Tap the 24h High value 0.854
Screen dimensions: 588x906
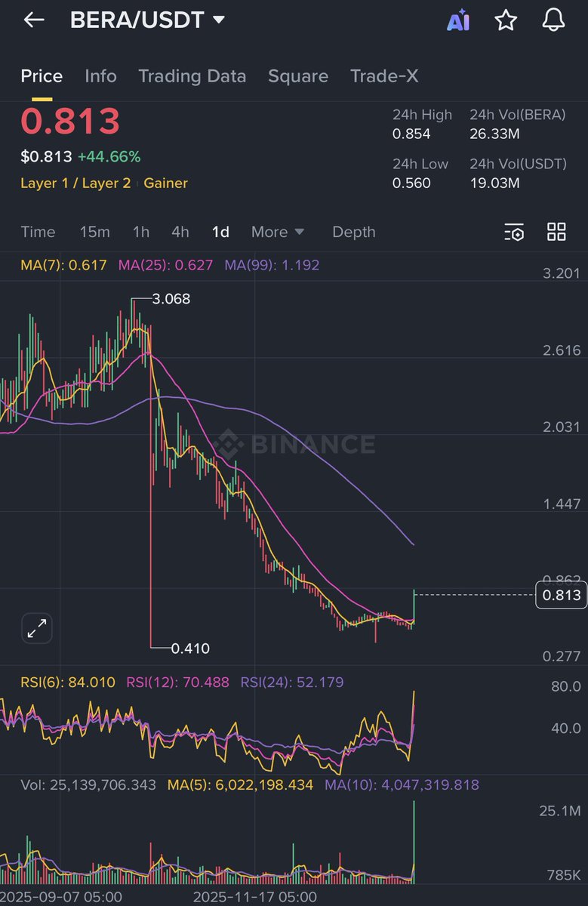411,134
